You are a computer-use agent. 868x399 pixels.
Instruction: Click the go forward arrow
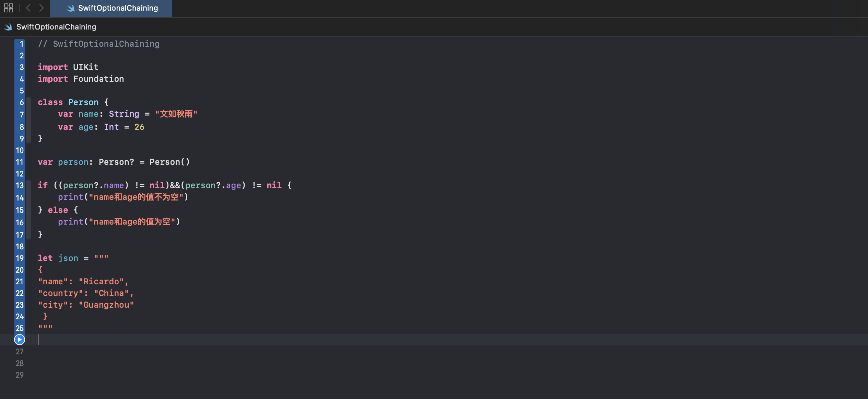pos(42,8)
